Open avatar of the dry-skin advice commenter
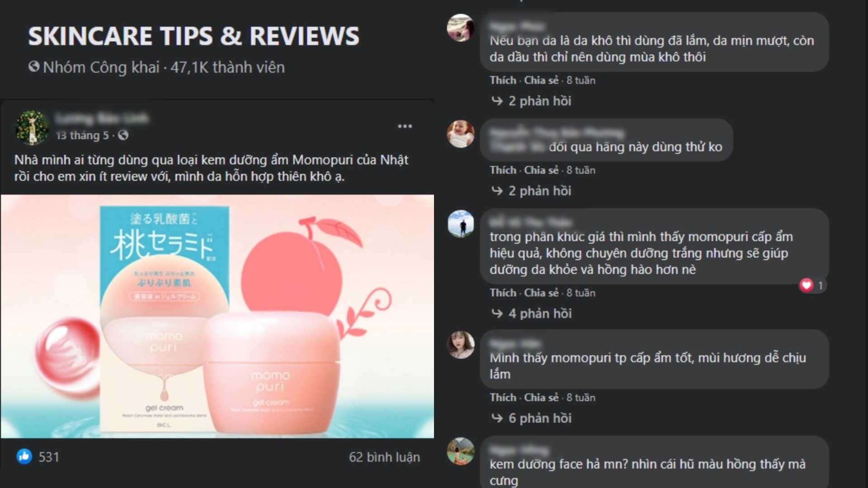This screenshot has height=488, width=868. (x=461, y=28)
